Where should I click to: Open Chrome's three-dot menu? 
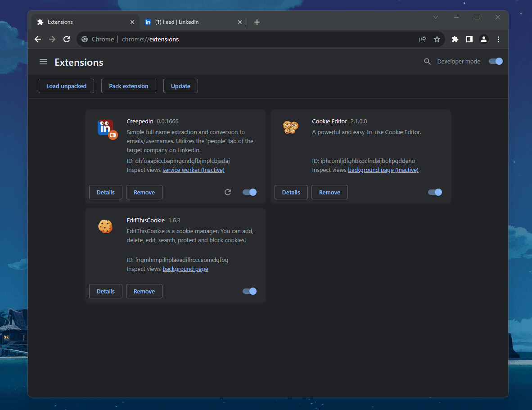(x=498, y=39)
